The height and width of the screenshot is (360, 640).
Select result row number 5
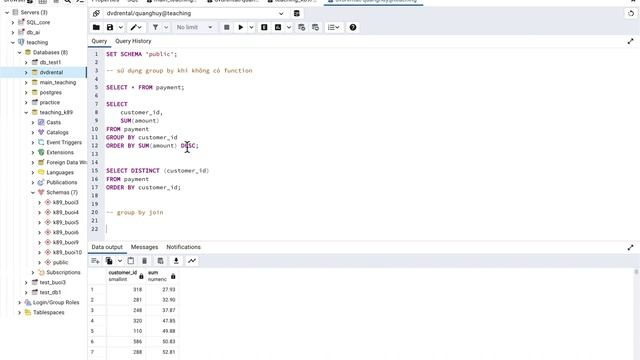pos(93,331)
